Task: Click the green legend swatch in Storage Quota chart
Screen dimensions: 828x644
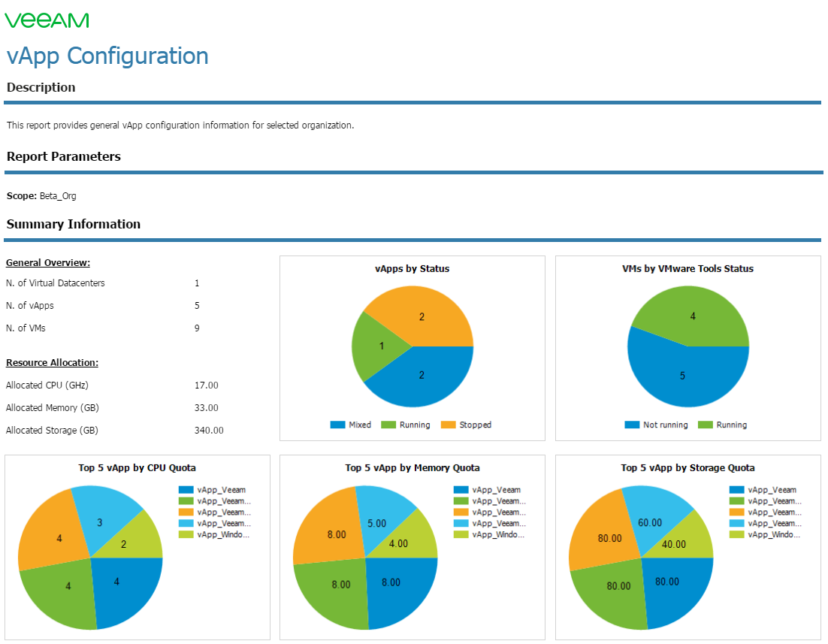Action: 736,501
